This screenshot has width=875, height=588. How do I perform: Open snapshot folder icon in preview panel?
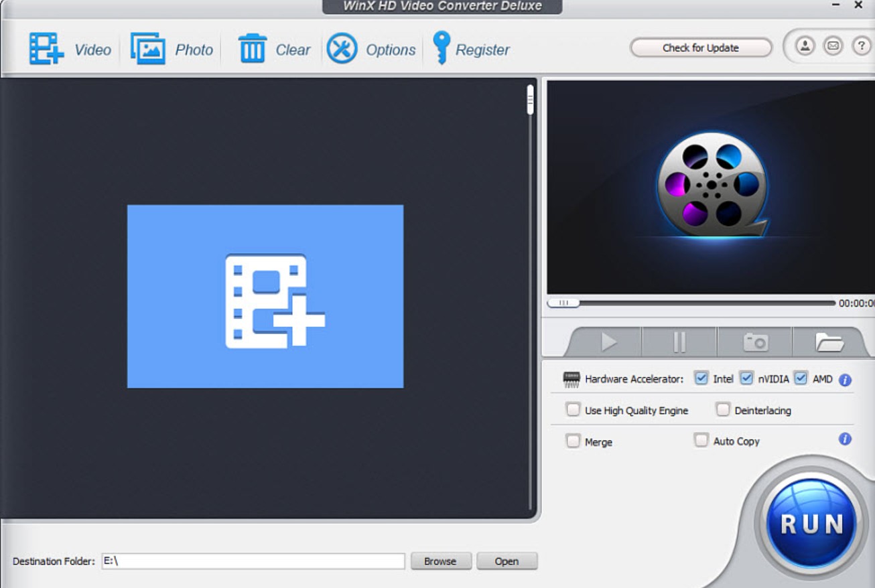point(829,342)
